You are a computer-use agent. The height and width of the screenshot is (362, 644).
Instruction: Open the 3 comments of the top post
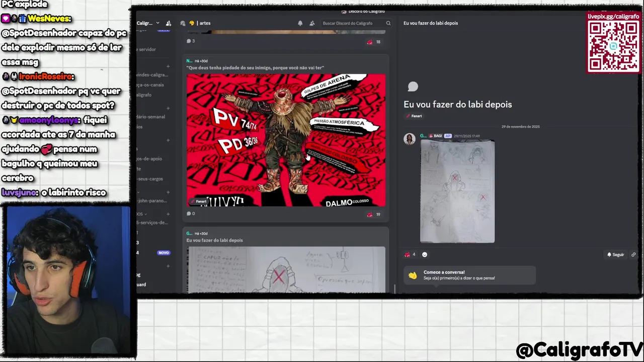[x=191, y=41]
